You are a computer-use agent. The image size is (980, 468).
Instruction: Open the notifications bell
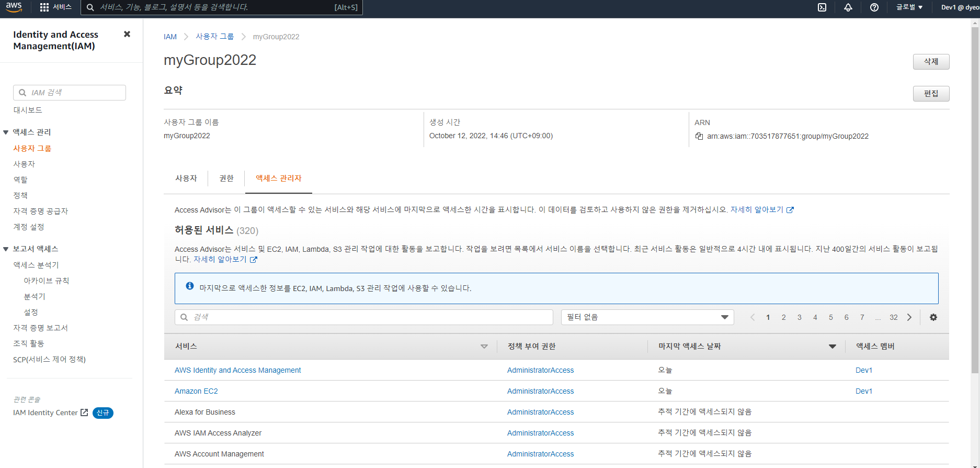[848, 7]
